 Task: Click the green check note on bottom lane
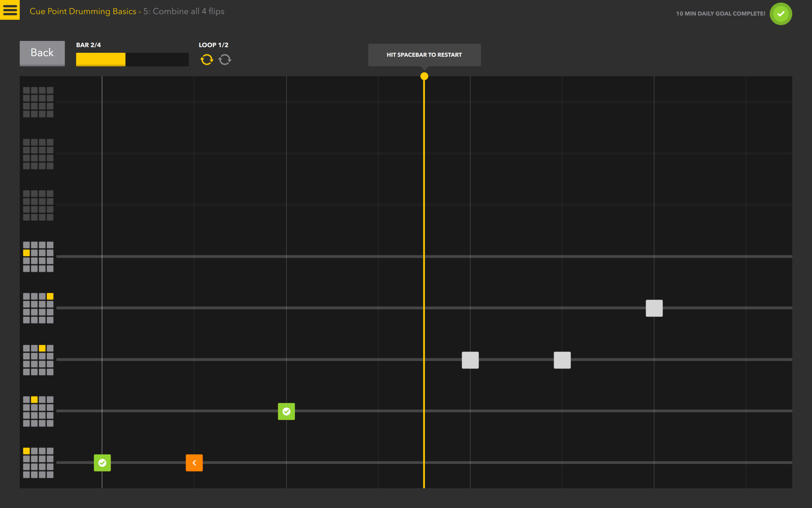(x=102, y=463)
